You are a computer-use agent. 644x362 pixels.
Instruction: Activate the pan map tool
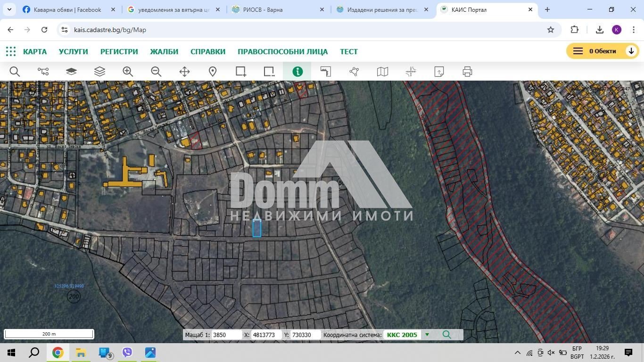point(184,71)
